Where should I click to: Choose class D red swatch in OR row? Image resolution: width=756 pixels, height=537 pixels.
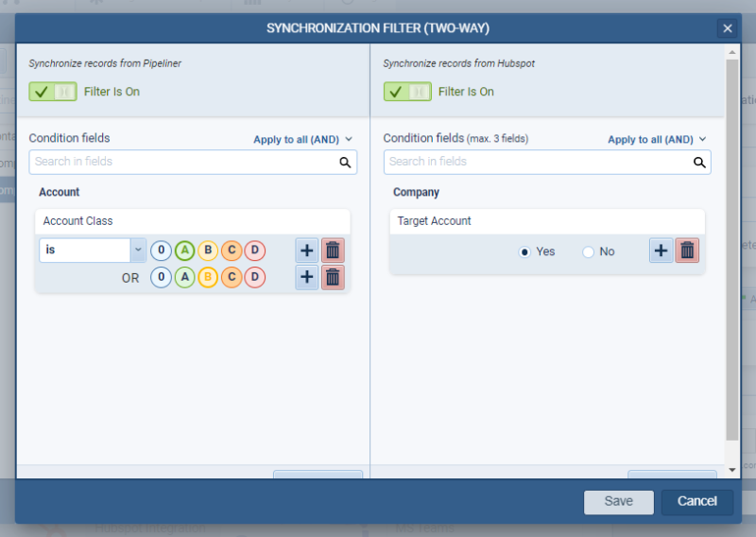tap(255, 278)
